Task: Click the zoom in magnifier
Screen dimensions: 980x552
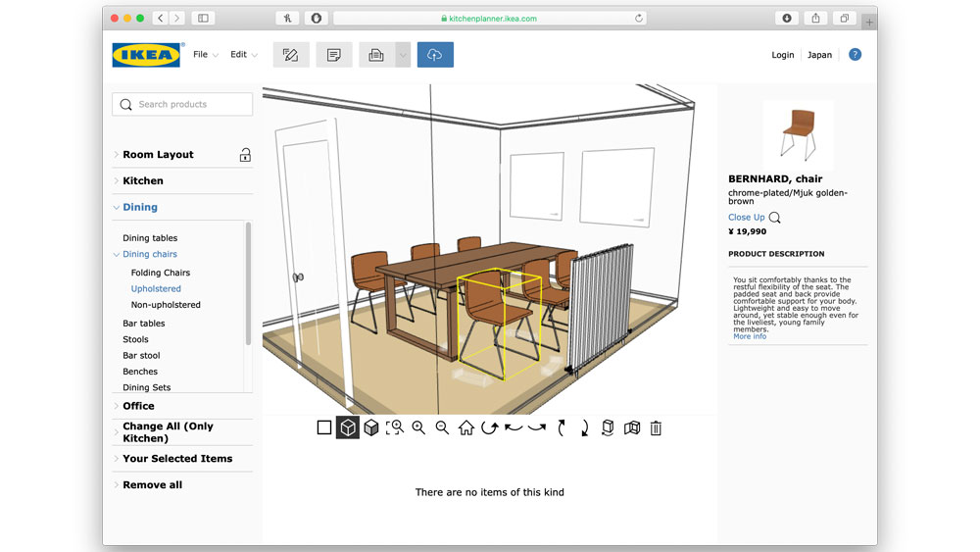Action: [x=418, y=427]
